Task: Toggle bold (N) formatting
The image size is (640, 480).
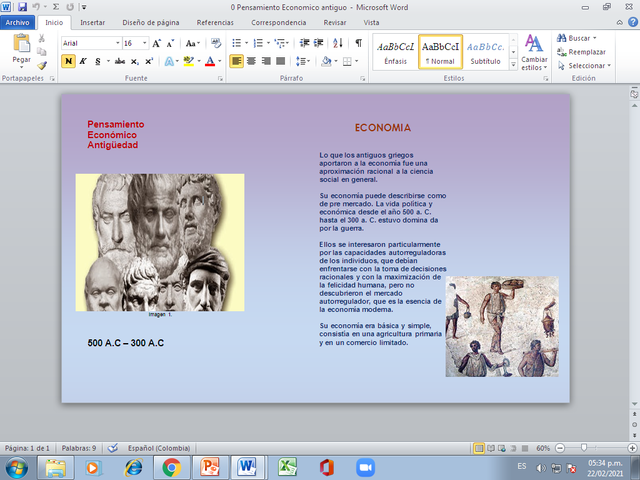Action: (68, 62)
